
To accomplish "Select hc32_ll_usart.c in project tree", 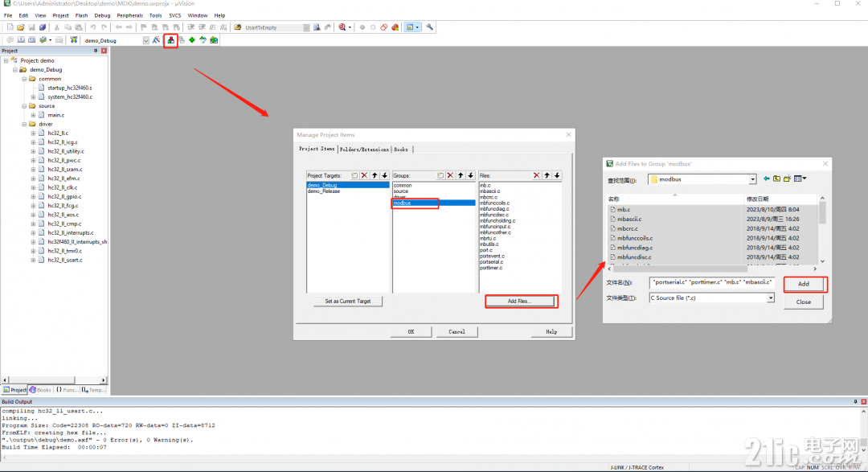I will tap(65, 260).
